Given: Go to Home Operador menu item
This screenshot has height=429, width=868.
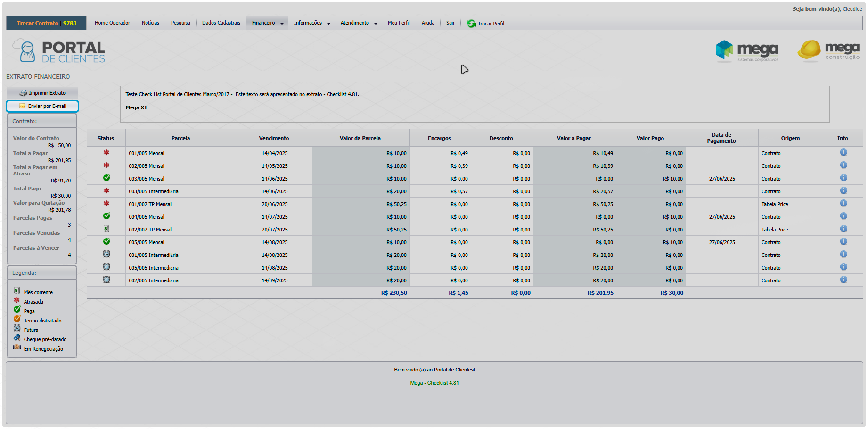Looking at the screenshot, I should 112,23.
